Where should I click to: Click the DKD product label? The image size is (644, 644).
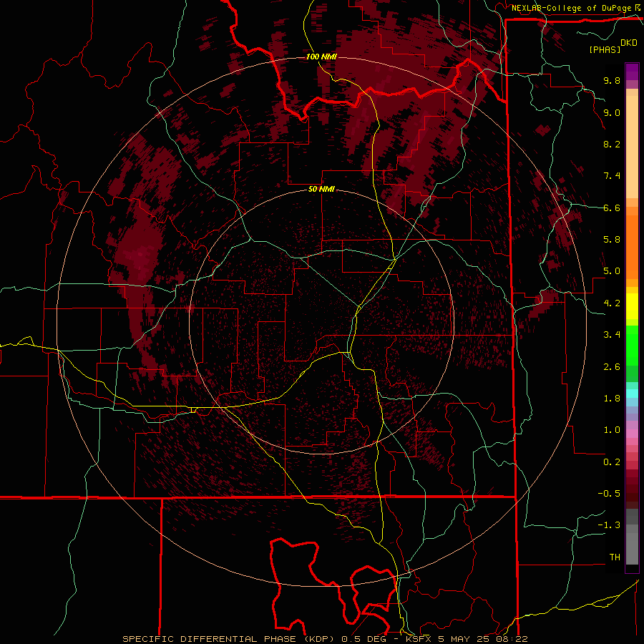tap(628, 43)
